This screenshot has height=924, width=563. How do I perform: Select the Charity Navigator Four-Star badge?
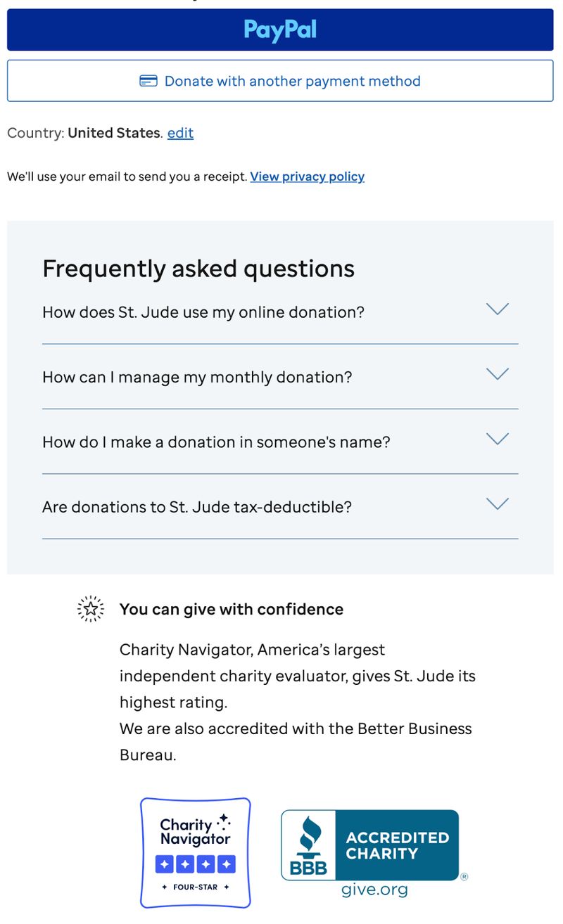(194, 852)
